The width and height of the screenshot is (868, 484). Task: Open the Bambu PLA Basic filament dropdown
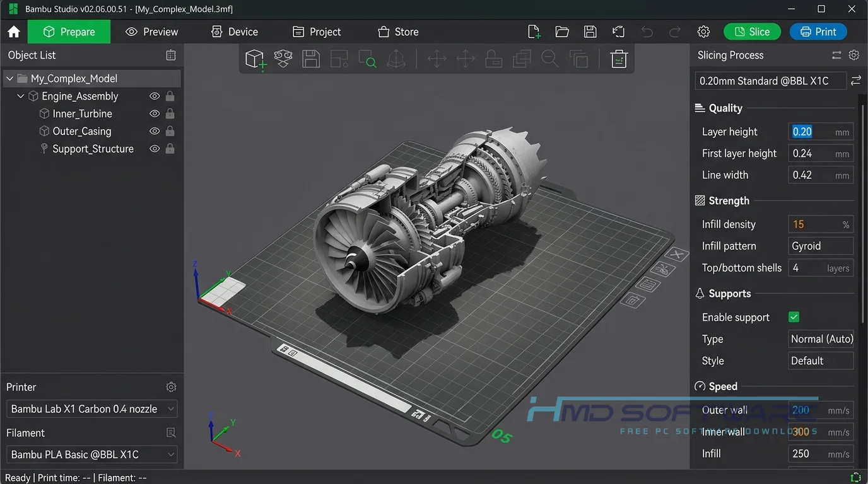(91, 454)
